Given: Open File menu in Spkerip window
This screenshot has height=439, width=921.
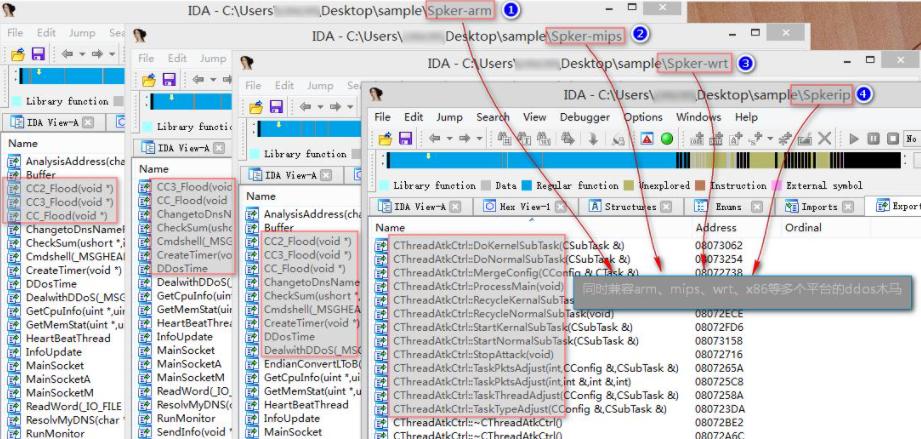Looking at the screenshot, I should (382, 117).
